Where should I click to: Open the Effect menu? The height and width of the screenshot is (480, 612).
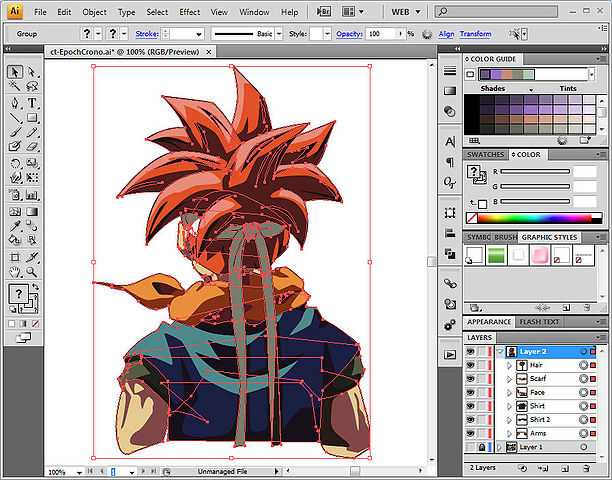(189, 12)
